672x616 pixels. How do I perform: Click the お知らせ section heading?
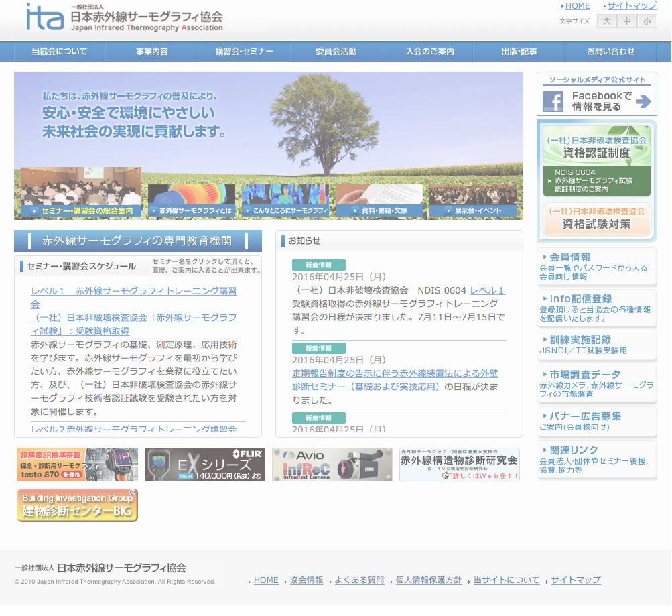click(x=304, y=241)
